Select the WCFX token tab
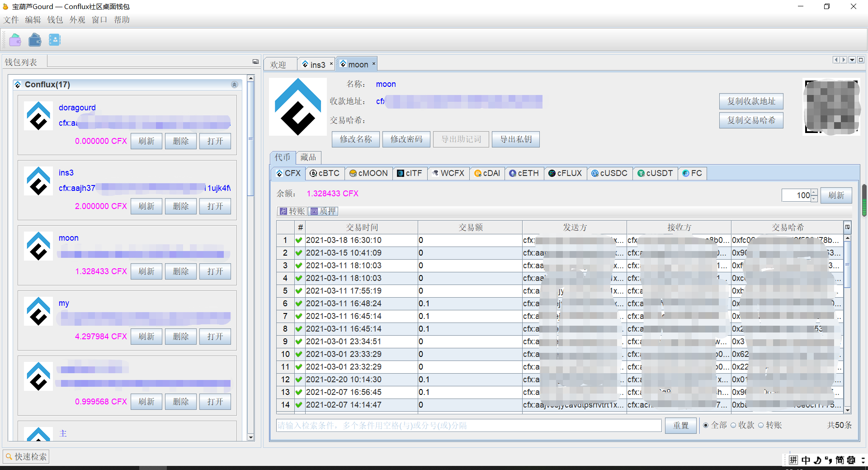Screen dimensions: 868x470 448,173
